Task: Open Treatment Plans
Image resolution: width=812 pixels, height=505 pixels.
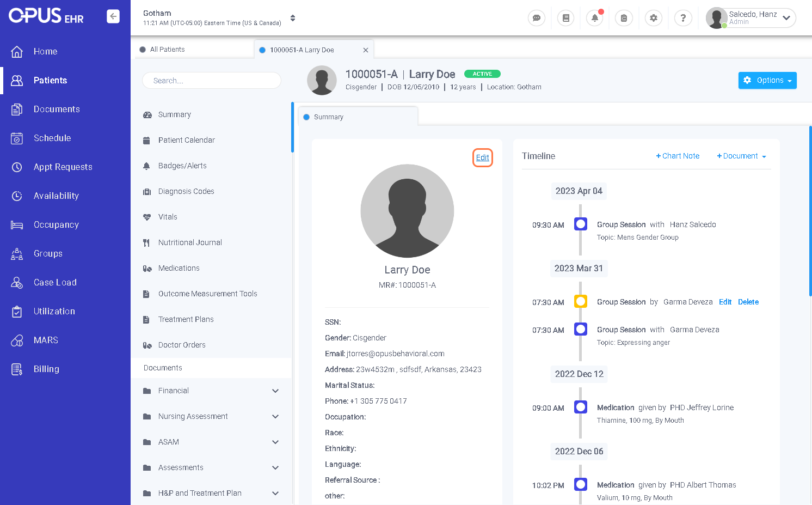Action: point(186,319)
